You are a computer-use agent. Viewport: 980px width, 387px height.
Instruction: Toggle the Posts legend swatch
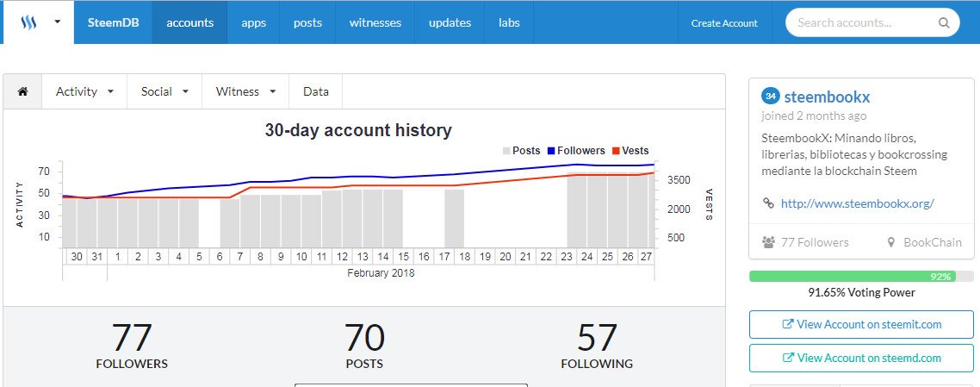[x=506, y=151]
